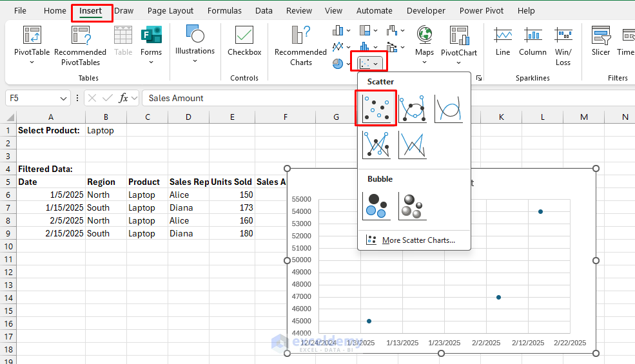
Task: Insert a Line sparkline
Action: 503,41
